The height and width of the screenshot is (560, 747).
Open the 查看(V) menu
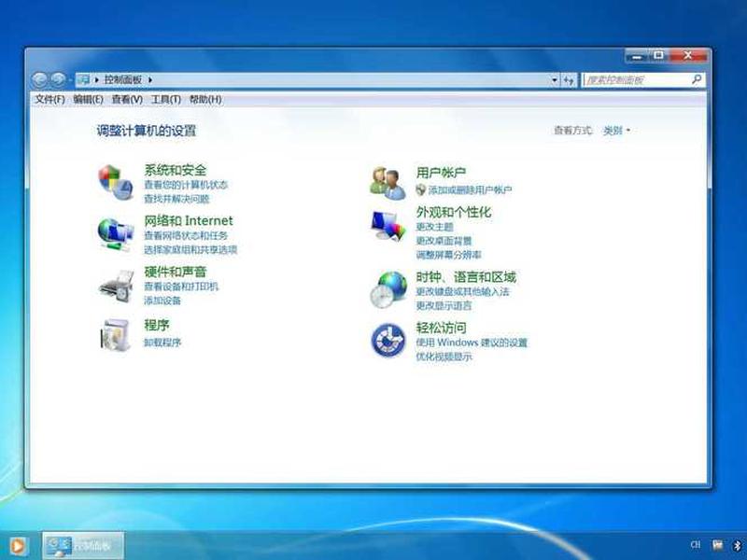127,100
